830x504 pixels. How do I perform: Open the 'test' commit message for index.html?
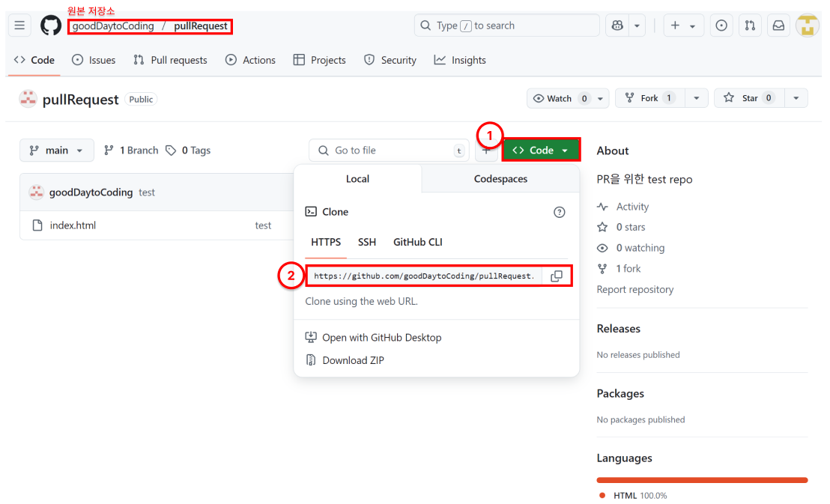(x=263, y=225)
